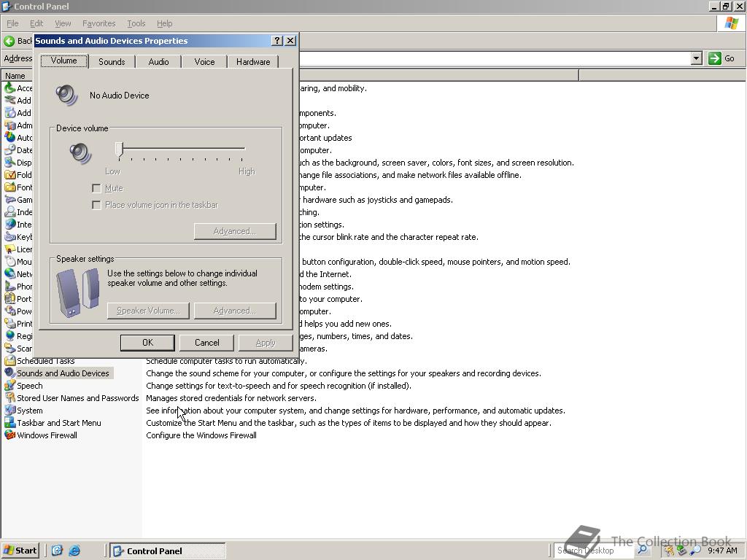This screenshot has width=747, height=560.
Task: Select the System icon
Action: click(10, 410)
